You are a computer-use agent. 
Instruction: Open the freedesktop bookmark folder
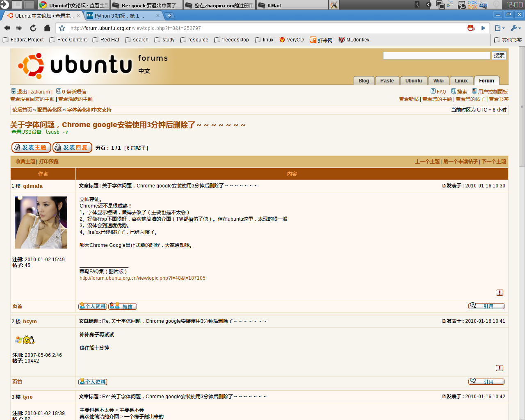pyautogui.click(x=231, y=40)
